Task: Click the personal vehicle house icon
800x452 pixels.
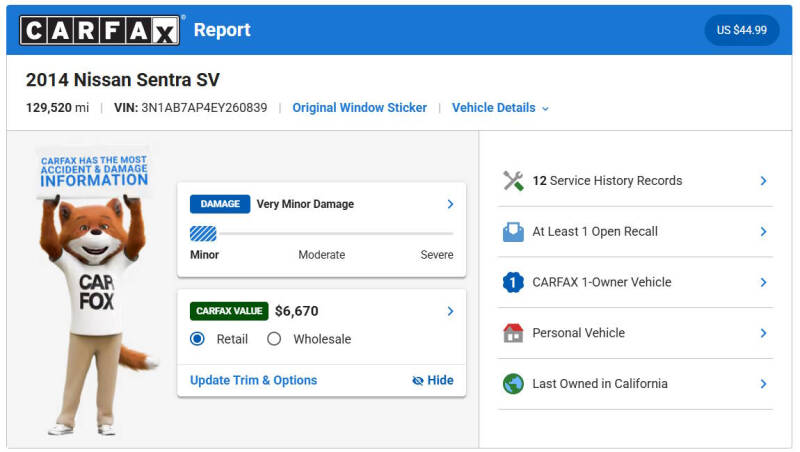Action: pos(513,333)
